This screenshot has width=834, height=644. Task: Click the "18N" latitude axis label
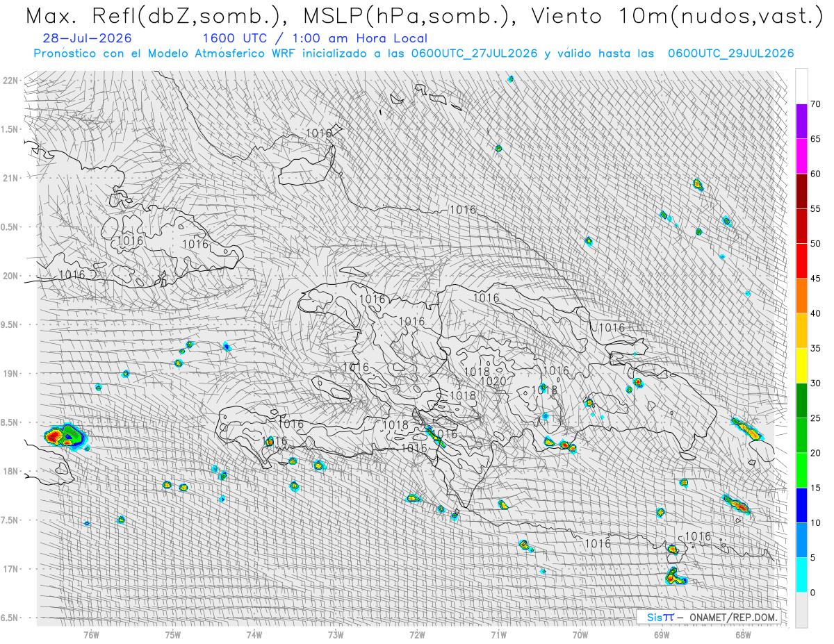point(11,471)
